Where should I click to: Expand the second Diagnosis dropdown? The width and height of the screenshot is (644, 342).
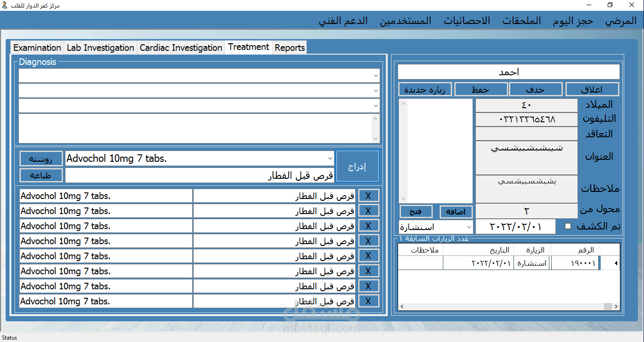click(x=375, y=90)
